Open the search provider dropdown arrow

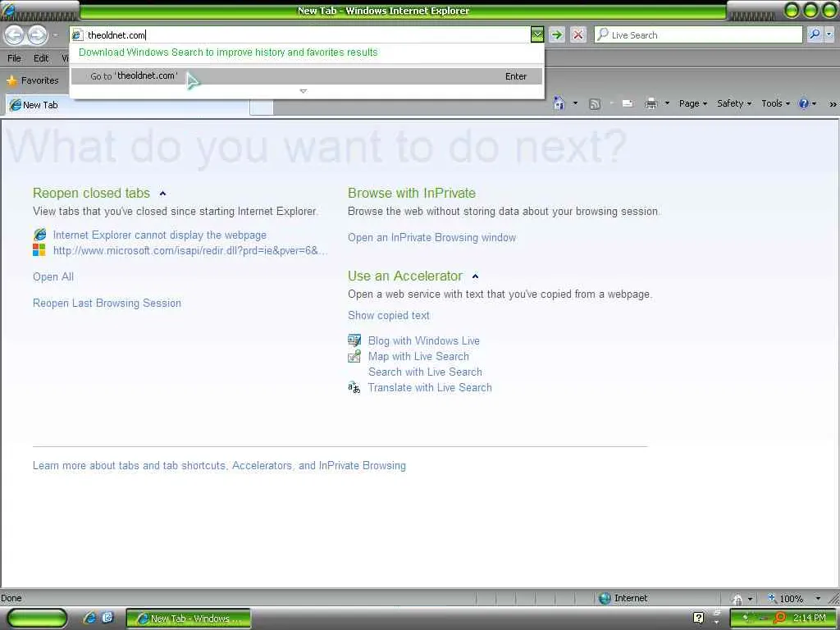click(829, 34)
